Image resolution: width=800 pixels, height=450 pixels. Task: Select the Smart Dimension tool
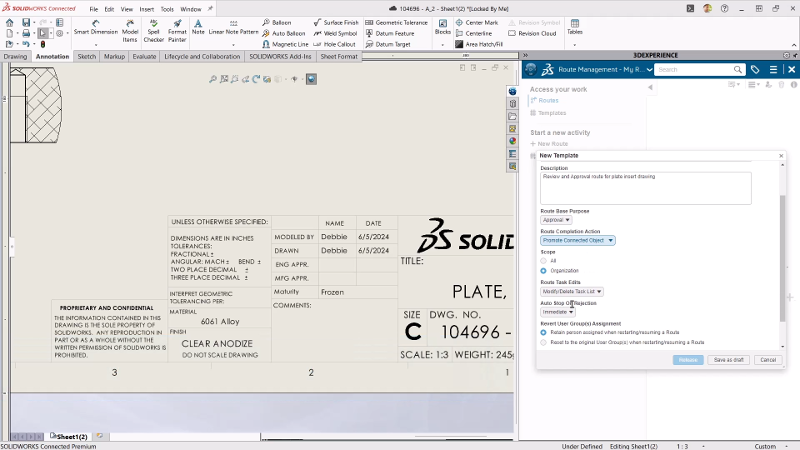tap(95, 31)
